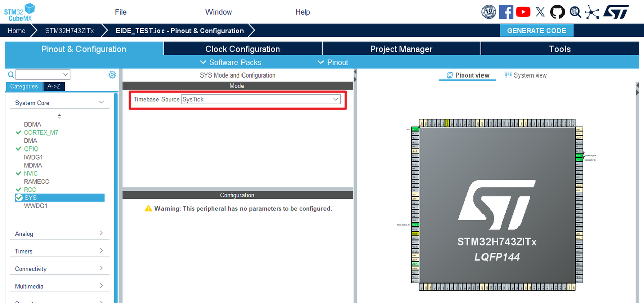The height and width of the screenshot is (303, 644).
Task: Click the STM32CubeMX logo
Action: (20, 12)
